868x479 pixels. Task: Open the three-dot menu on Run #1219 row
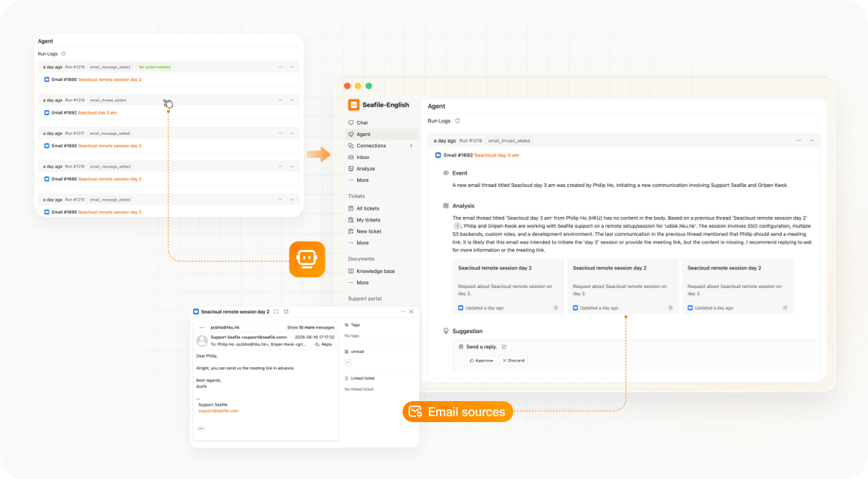tap(281, 67)
